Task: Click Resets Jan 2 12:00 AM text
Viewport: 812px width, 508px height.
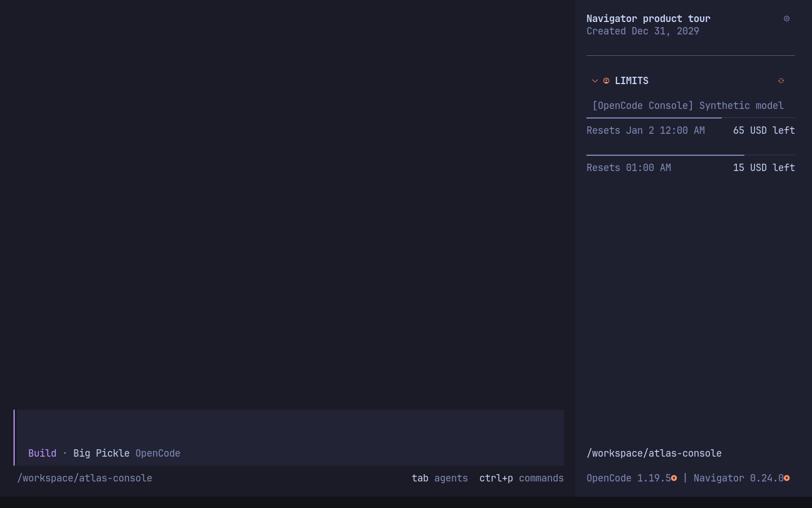Action: [x=646, y=130]
